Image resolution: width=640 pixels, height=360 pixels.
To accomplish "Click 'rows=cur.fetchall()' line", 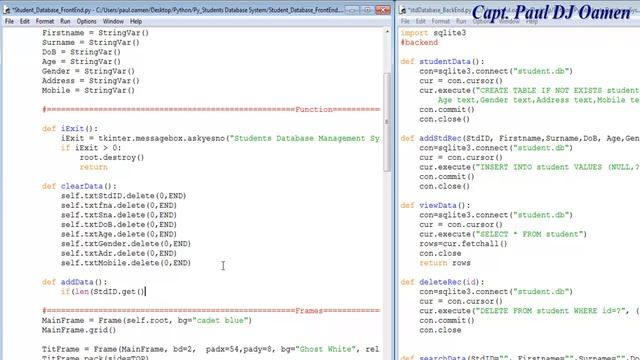I will click(463, 244).
